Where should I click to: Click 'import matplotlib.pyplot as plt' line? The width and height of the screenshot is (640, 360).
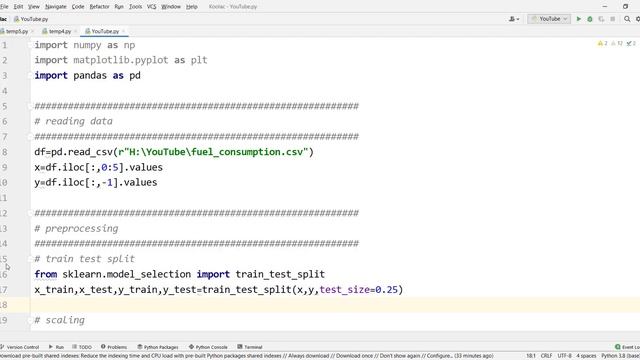click(x=121, y=60)
